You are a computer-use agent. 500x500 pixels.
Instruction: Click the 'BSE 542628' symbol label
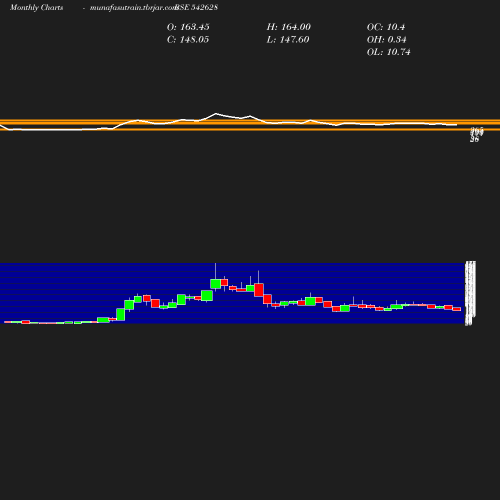click(x=197, y=7)
